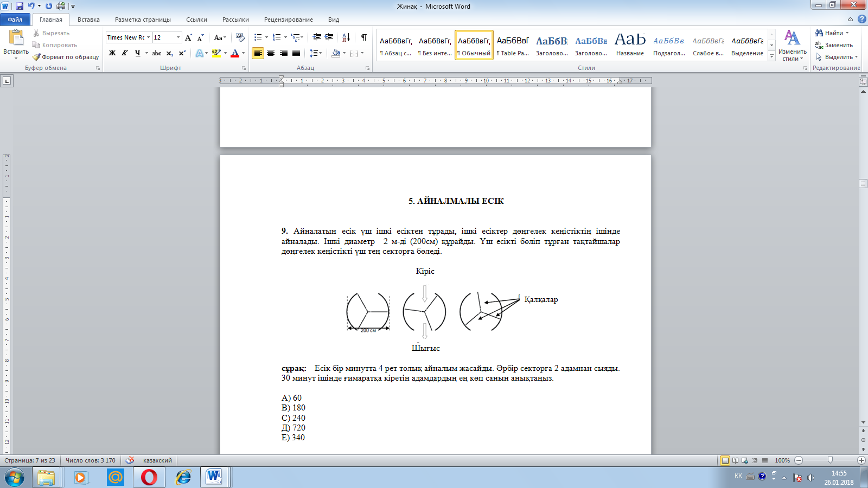Decrease font size with shrink font icon
This screenshot has width=868, height=488.
coord(201,37)
